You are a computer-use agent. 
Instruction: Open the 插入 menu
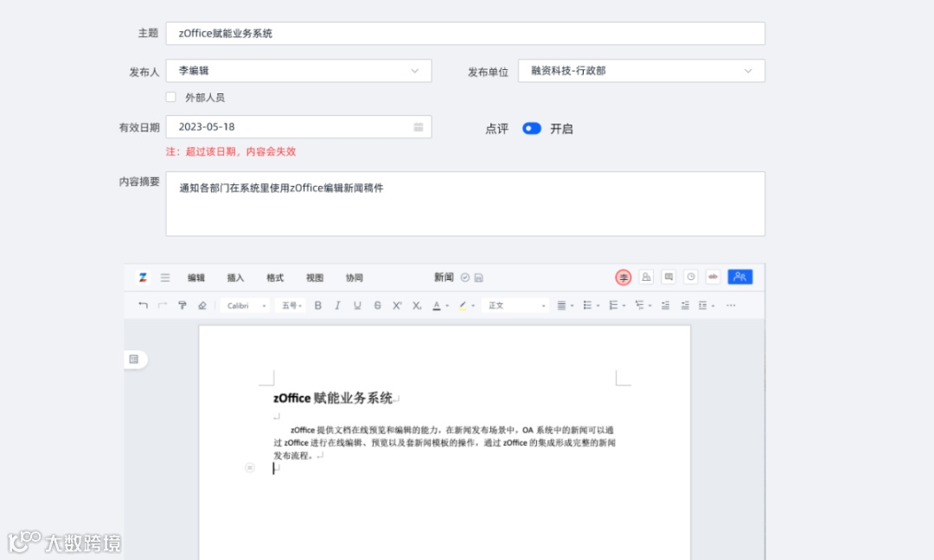click(235, 278)
